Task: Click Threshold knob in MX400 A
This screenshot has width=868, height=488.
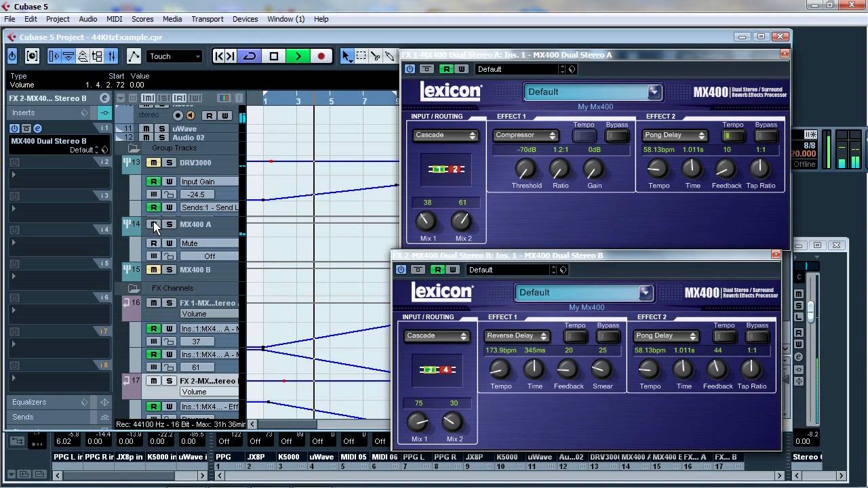Action: 525,169
